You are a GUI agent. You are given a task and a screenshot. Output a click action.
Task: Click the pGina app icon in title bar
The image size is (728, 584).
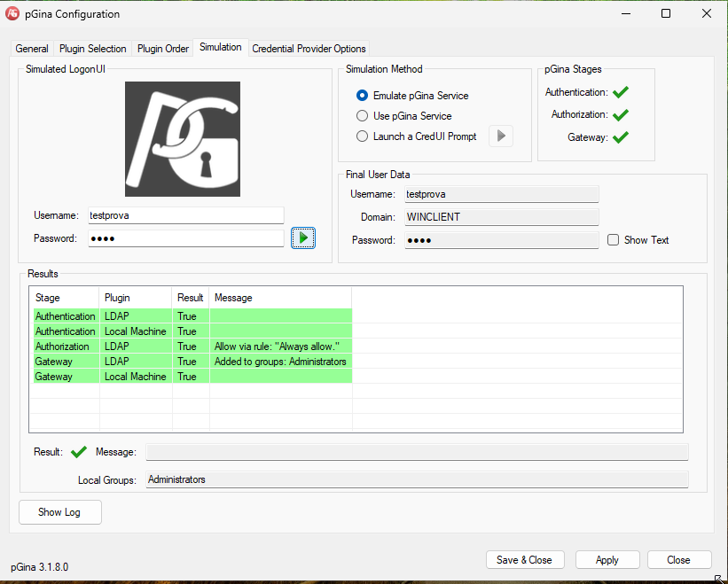[12, 13]
